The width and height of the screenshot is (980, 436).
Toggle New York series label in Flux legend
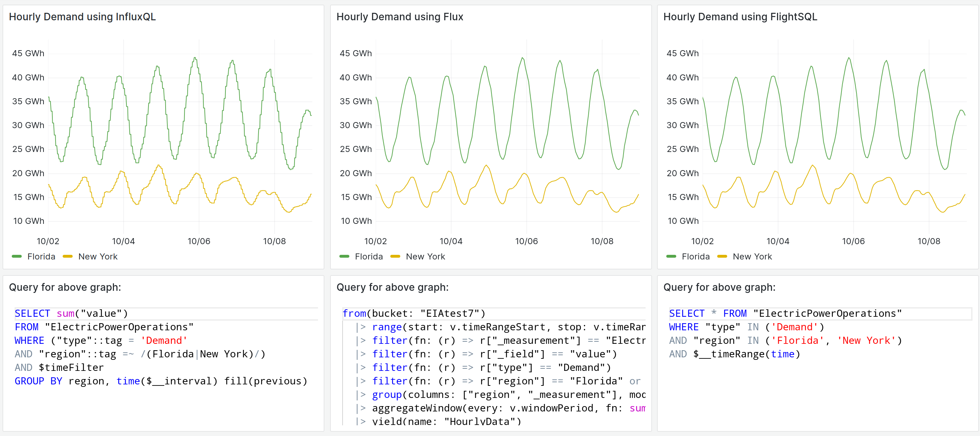point(425,257)
